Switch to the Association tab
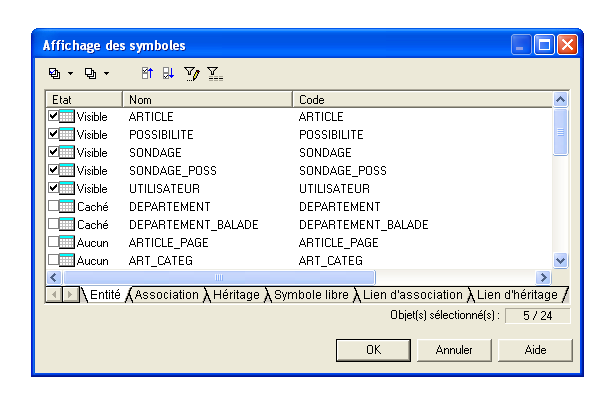The width and height of the screenshot is (614, 402). [x=166, y=295]
